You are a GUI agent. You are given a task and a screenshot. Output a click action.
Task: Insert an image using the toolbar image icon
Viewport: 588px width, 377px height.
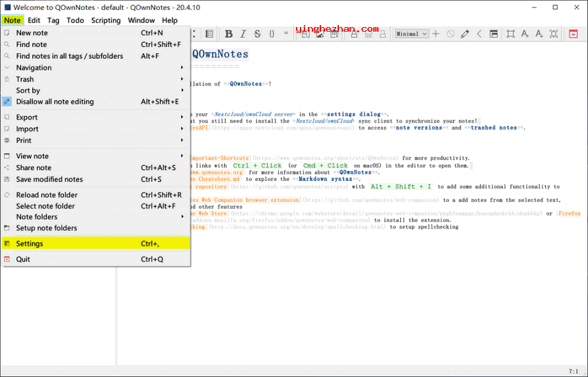pyautogui.click(x=320, y=34)
